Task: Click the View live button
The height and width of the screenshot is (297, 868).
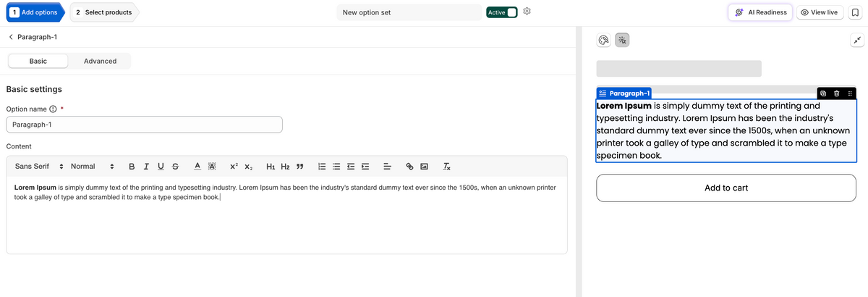Action: coord(819,12)
